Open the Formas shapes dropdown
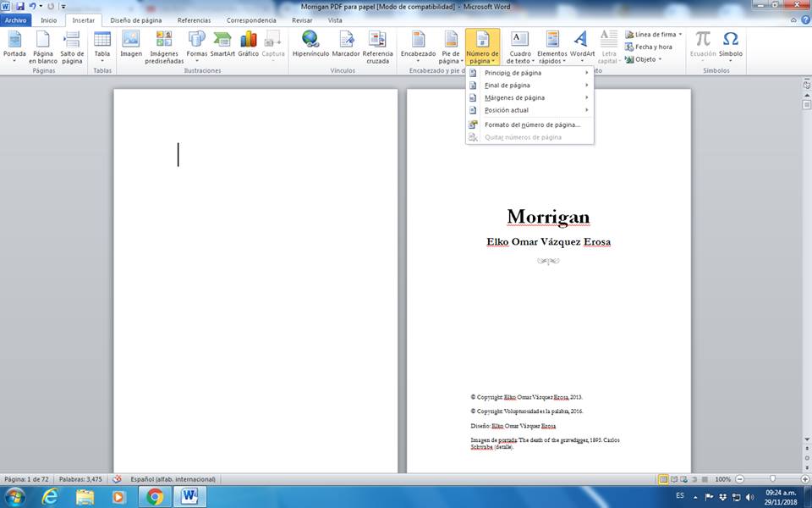 196,47
